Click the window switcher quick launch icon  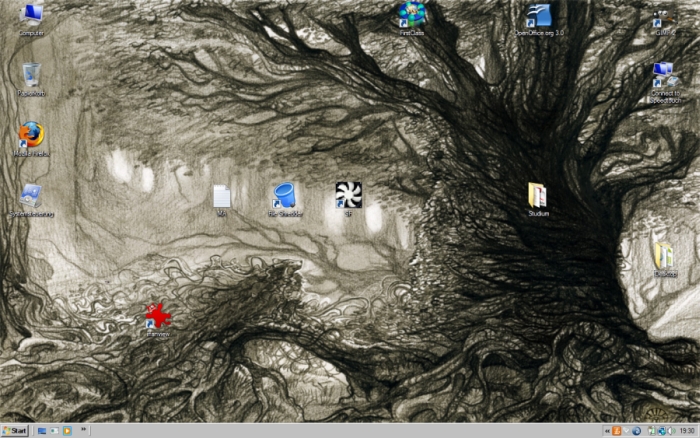54,431
